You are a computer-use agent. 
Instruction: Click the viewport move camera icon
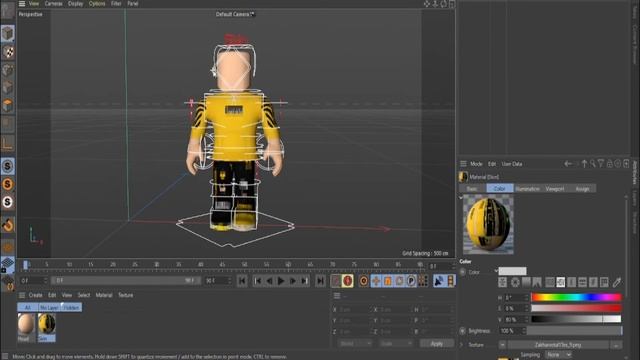coord(427,4)
